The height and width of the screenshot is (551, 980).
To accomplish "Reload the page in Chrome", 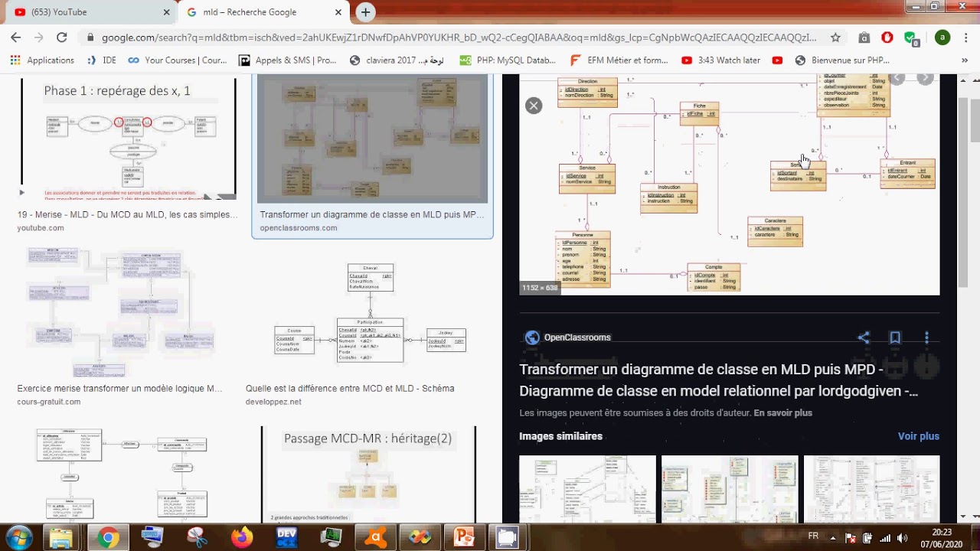I will click(x=62, y=37).
